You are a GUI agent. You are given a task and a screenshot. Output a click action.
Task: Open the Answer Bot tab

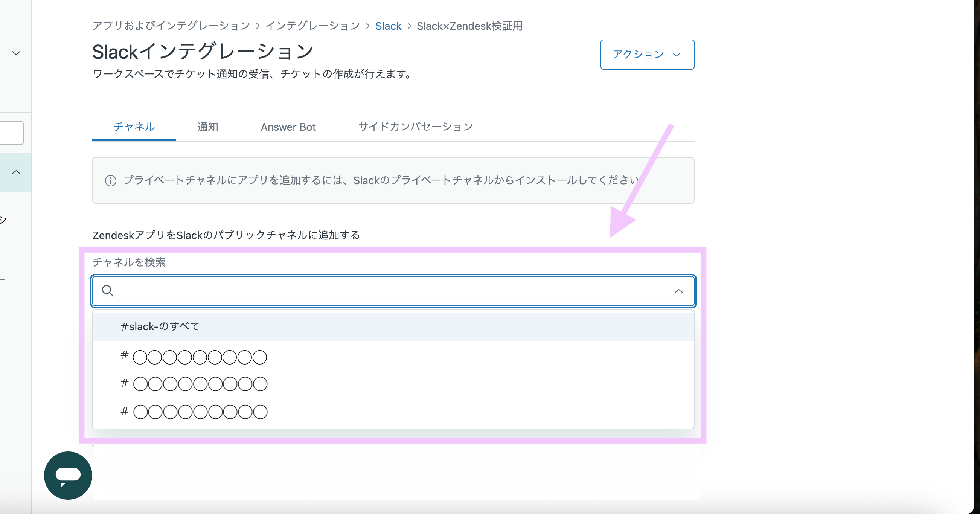(288, 127)
